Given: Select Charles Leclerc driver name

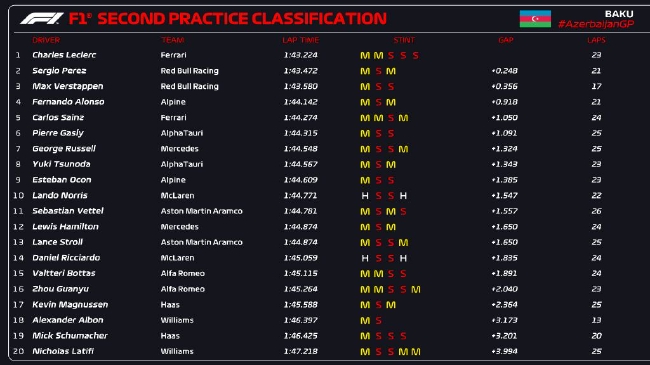Looking at the screenshot, I should pyautogui.click(x=64, y=55).
